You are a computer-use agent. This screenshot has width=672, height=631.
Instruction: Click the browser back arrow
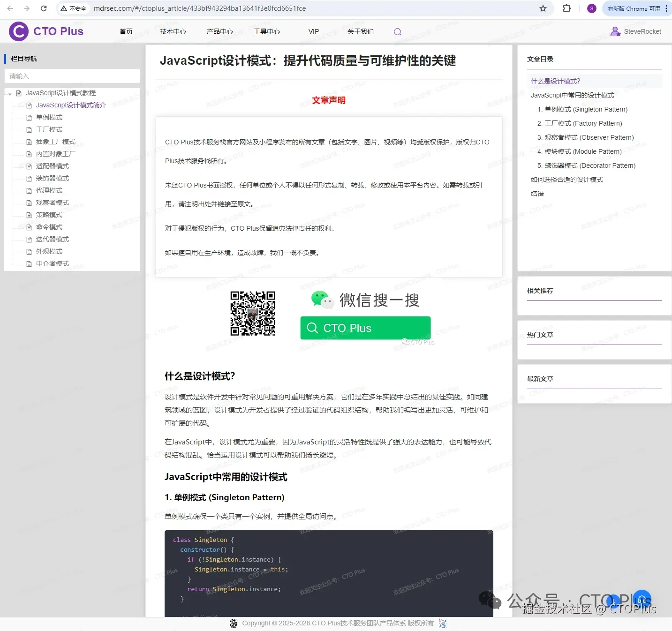tap(9, 8)
